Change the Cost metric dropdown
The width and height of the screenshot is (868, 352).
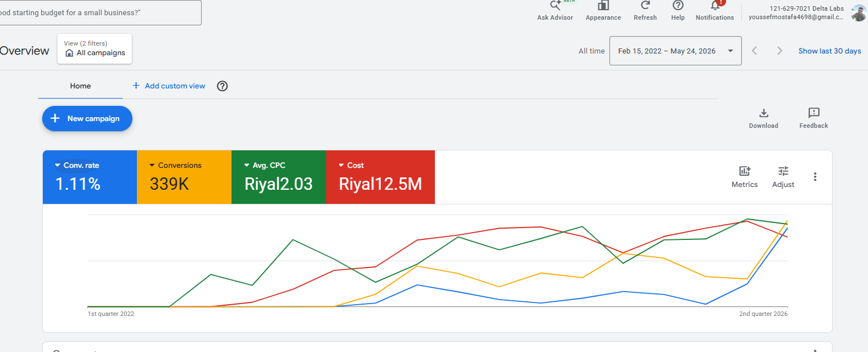[x=351, y=166]
